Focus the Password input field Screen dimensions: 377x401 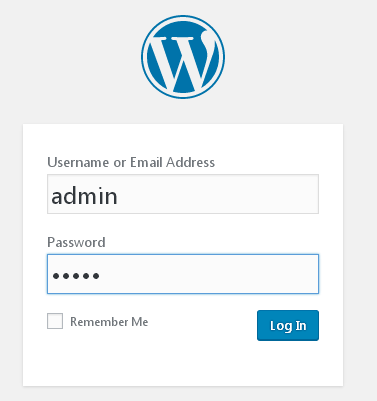(183, 274)
